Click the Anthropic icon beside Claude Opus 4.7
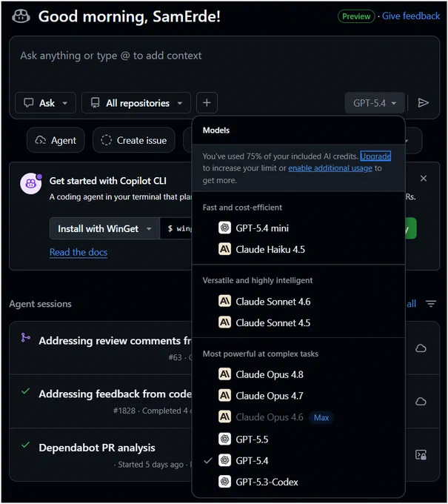The image size is (448, 504). tap(224, 396)
